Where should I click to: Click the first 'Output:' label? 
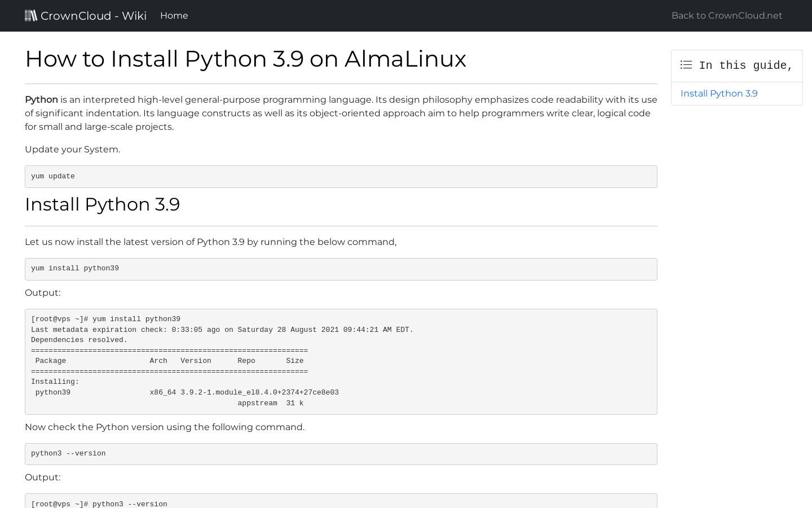(42, 292)
